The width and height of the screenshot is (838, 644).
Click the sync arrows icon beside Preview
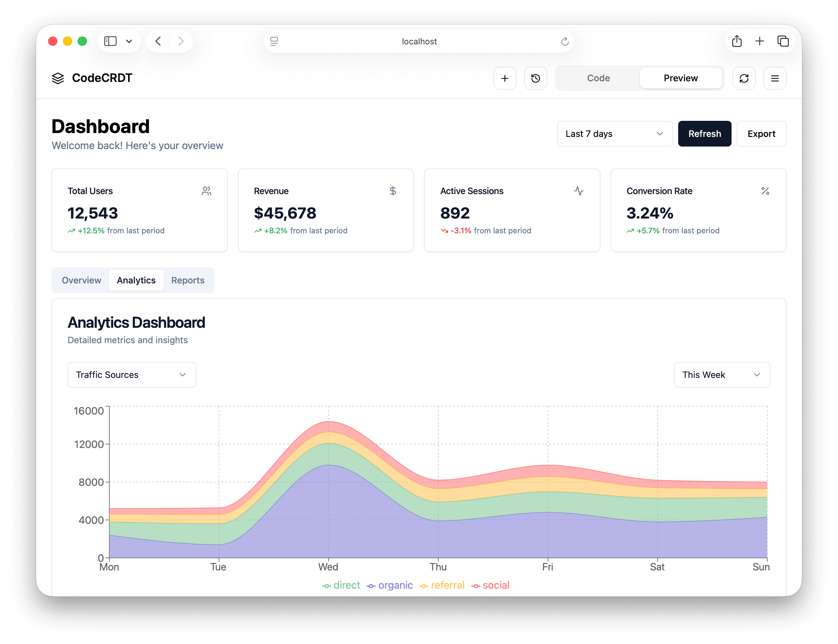click(744, 78)
